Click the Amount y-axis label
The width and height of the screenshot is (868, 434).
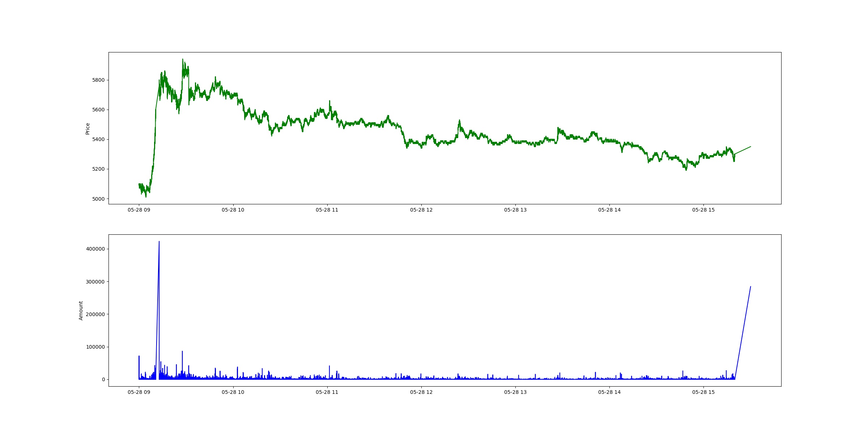click(x=81, y=311)
